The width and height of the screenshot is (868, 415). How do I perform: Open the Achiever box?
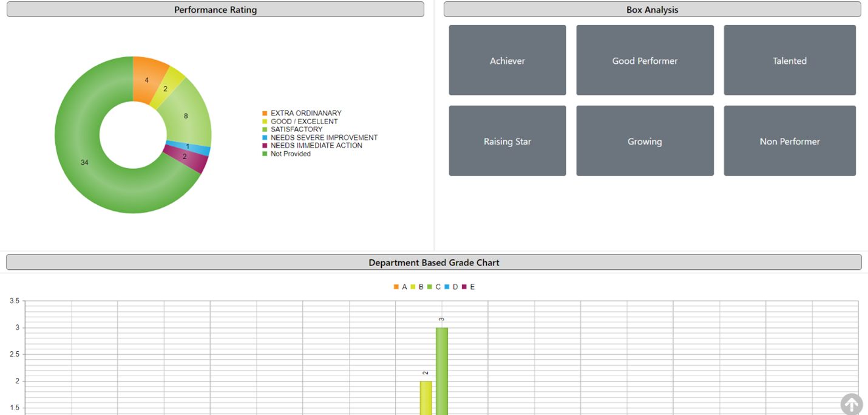pos(507,60)
